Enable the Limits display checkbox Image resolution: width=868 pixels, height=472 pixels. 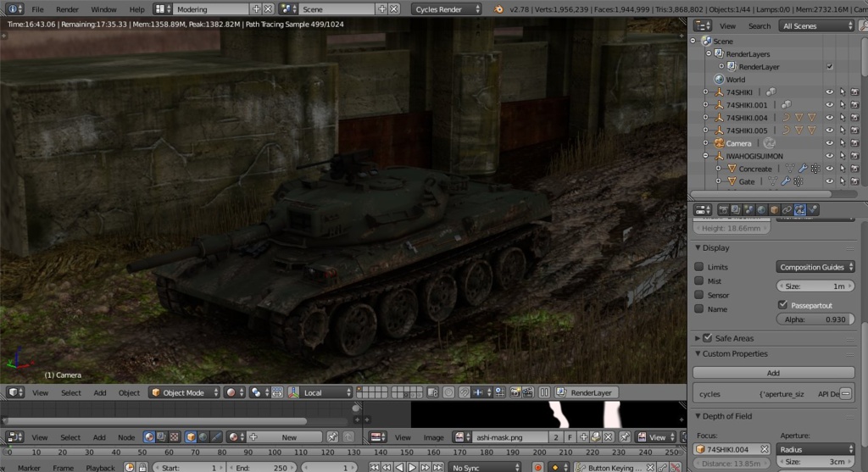coord(699,267)
